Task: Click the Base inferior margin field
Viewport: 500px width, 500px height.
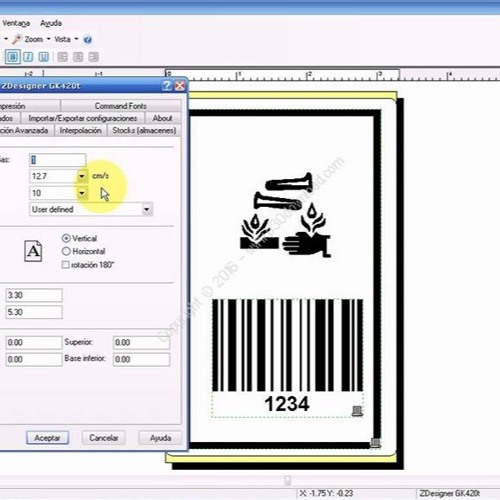Action: [x=142, y=359]
